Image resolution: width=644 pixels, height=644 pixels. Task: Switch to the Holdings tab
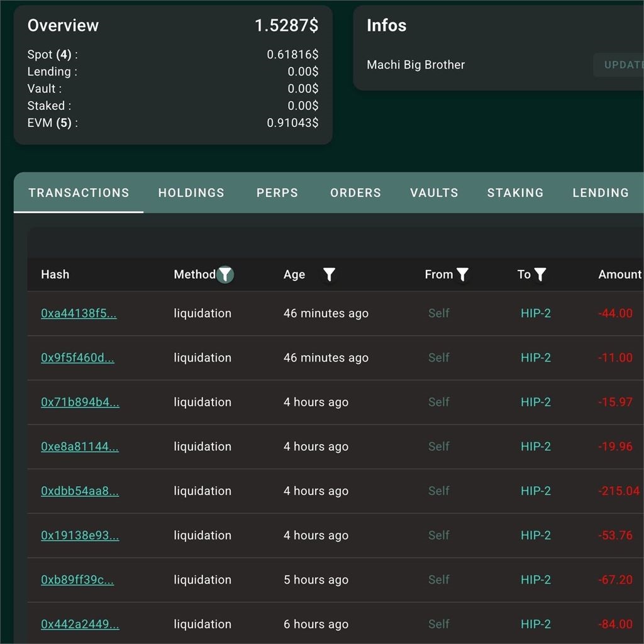[x=191, y=192]
